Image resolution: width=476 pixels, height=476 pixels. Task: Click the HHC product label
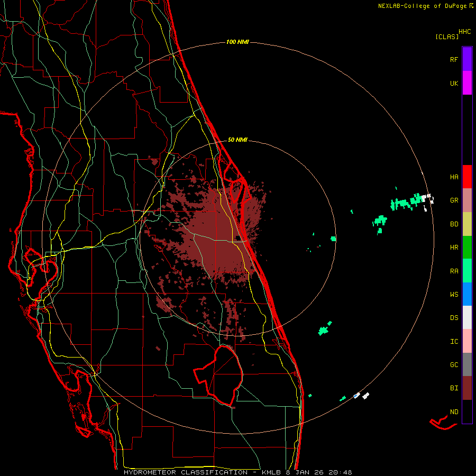point(465,32)
